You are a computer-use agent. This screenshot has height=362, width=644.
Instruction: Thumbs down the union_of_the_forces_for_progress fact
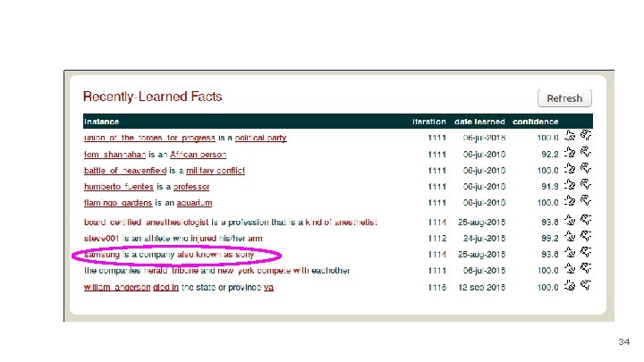tap(586, 136)
